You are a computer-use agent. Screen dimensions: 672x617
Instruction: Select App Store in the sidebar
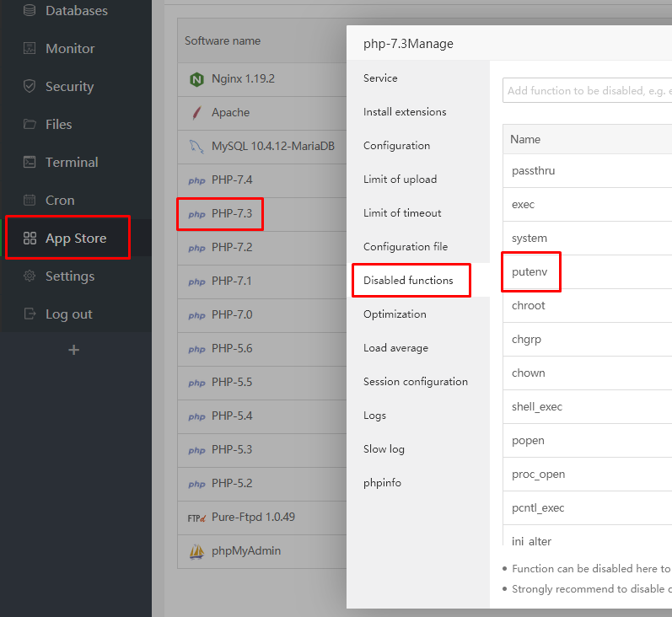click(x=76, y=239)
